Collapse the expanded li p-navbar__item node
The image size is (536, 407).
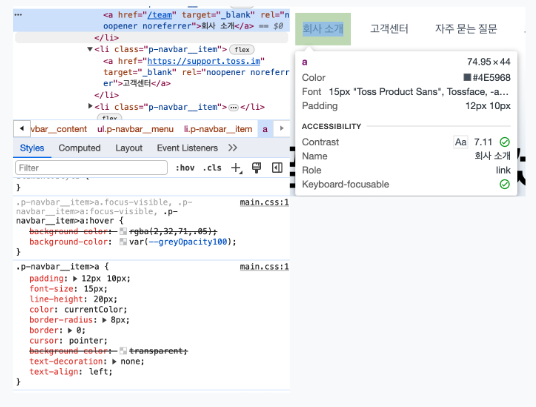pos(90,49)
